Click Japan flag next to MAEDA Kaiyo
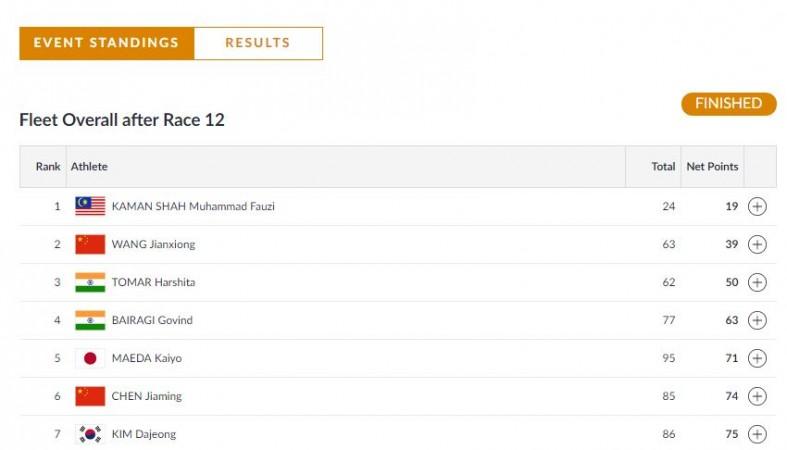The width and height of the screenshot is (787, 450). point(90,358)
